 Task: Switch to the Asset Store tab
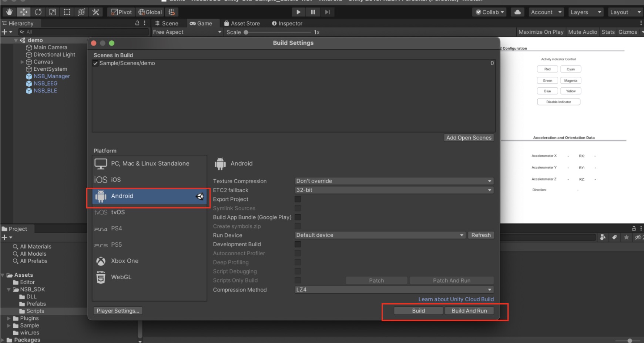tap(242, 23)
